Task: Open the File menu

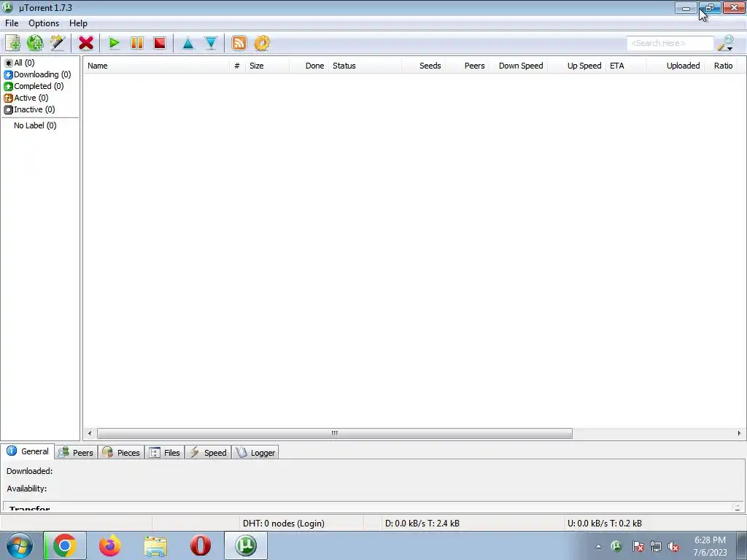Action: (x=12, y=23)
